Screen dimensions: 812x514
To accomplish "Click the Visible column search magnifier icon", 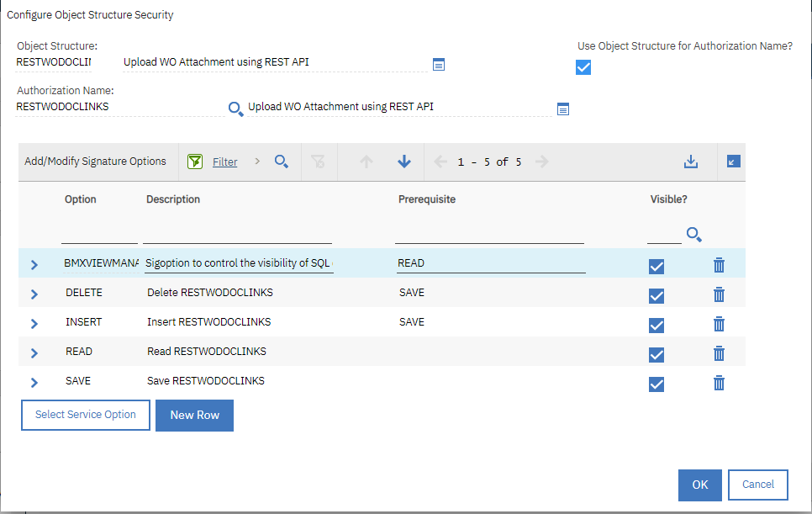I will pos(694,235).
